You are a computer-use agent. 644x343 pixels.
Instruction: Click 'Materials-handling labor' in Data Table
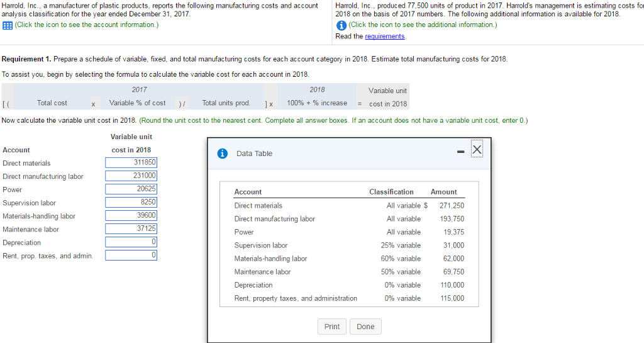270,259
